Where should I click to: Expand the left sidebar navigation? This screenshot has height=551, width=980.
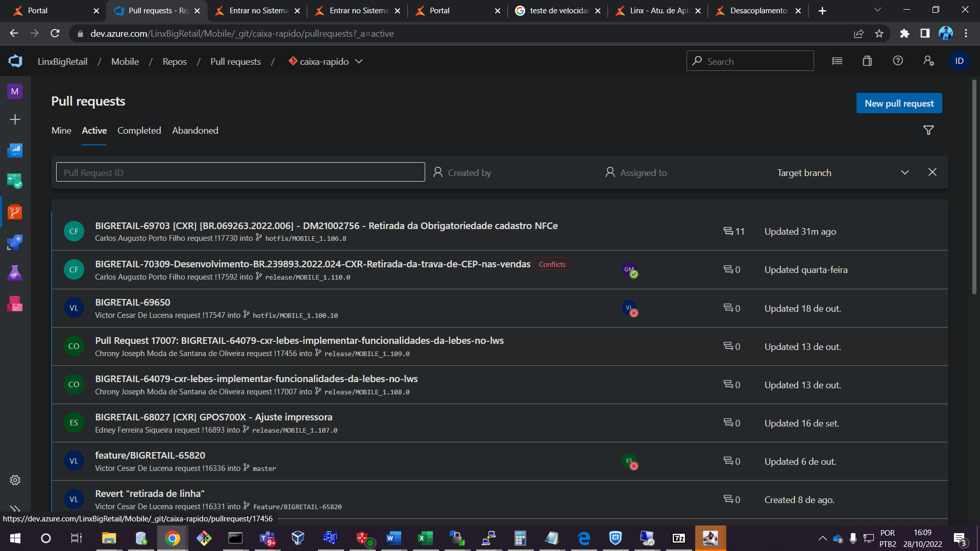point(15,509)
